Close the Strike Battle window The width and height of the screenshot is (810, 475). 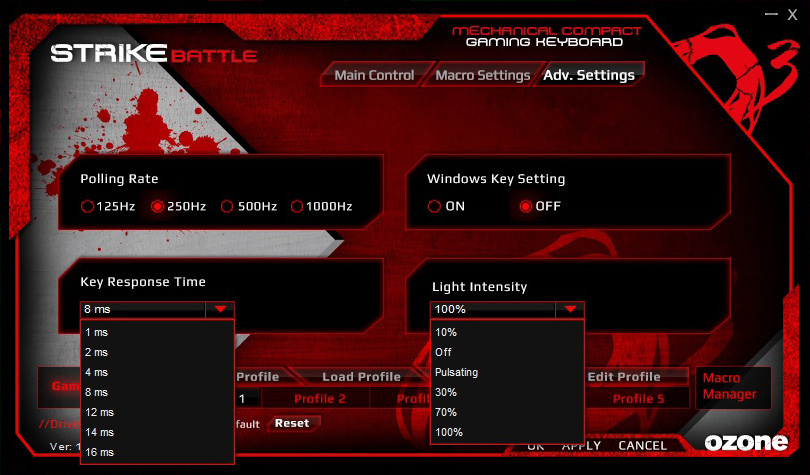click(x=792, y=14)
